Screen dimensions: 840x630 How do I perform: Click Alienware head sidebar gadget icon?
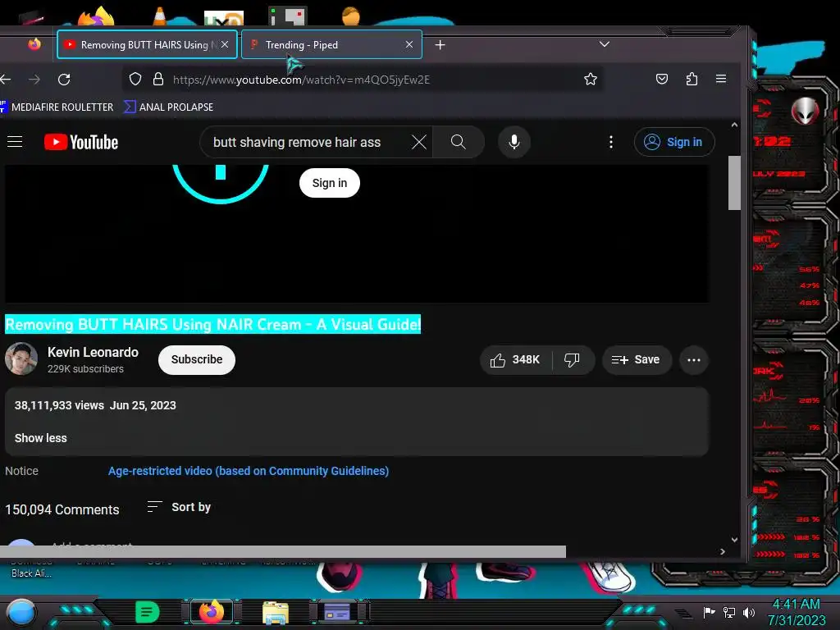pyautogui.click(x=806, y=111)
